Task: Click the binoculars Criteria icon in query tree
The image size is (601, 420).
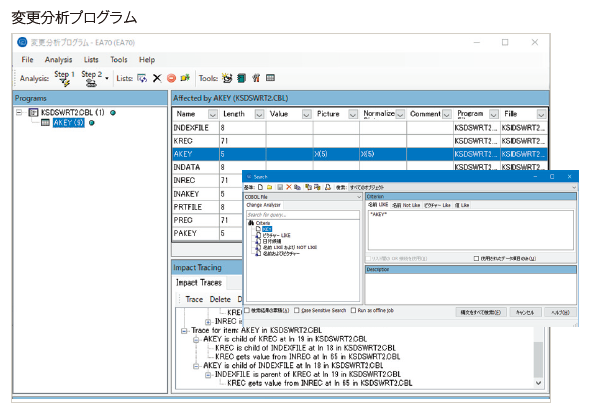Action: tap(251, 223)
